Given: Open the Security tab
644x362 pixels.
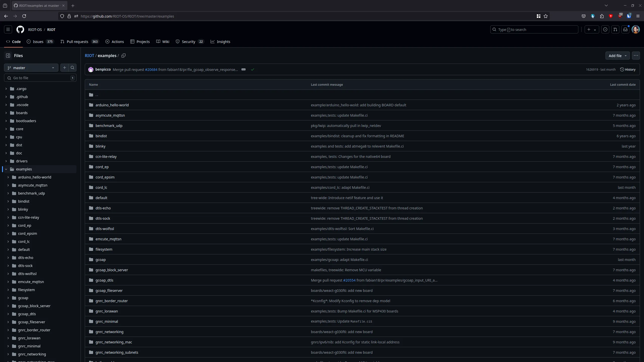Looking at the screenshot, I should [190, 41].
